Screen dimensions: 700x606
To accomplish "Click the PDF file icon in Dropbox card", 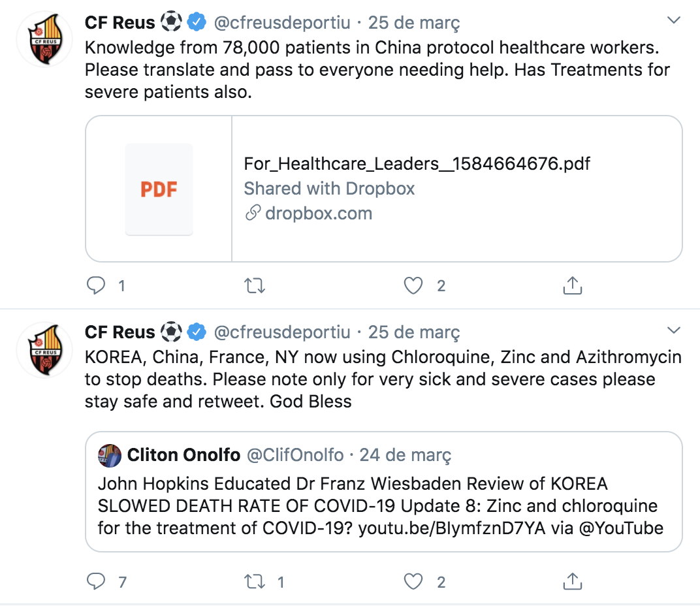I will (x=159, y=189).
